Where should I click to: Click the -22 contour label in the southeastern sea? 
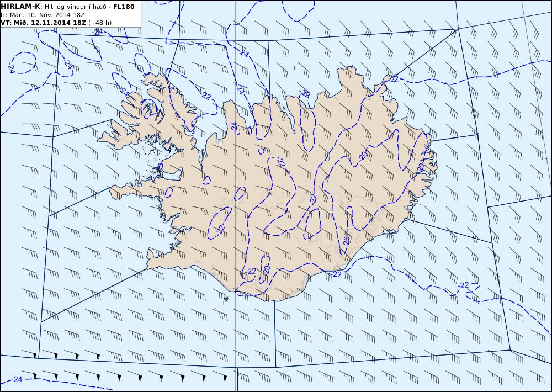point(464,285)
